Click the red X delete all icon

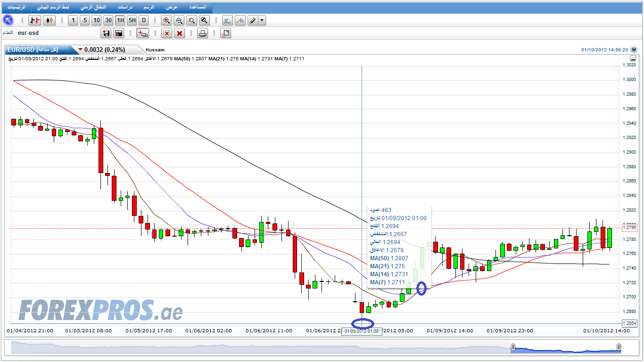(x=180, y=33)
